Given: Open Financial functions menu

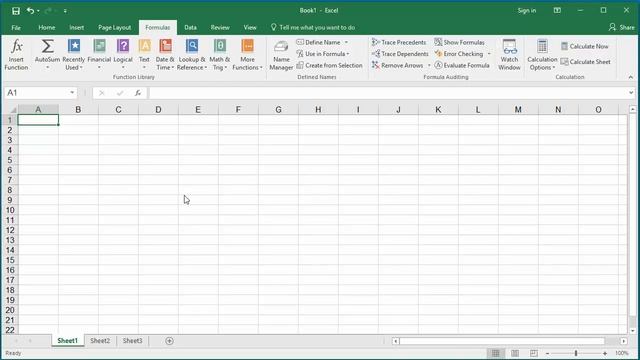Looking at the screenshot, I should [x=99, y=54].
